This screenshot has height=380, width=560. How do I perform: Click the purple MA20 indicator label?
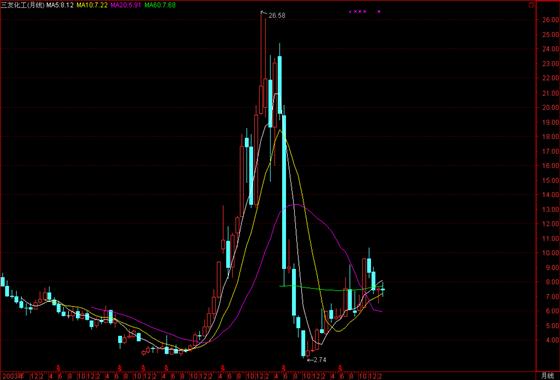(126, 5)
